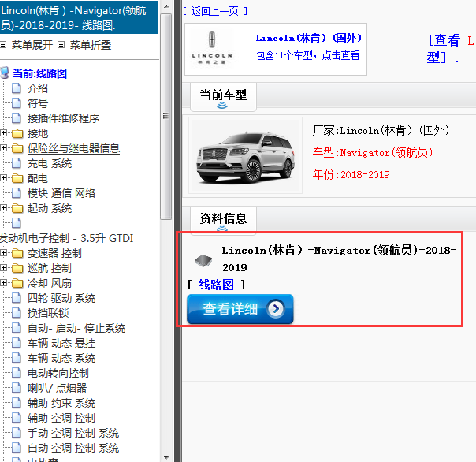Click the document icon beside 接插件维修程序
The image size is (476, 462).
(x=17, y=118)
